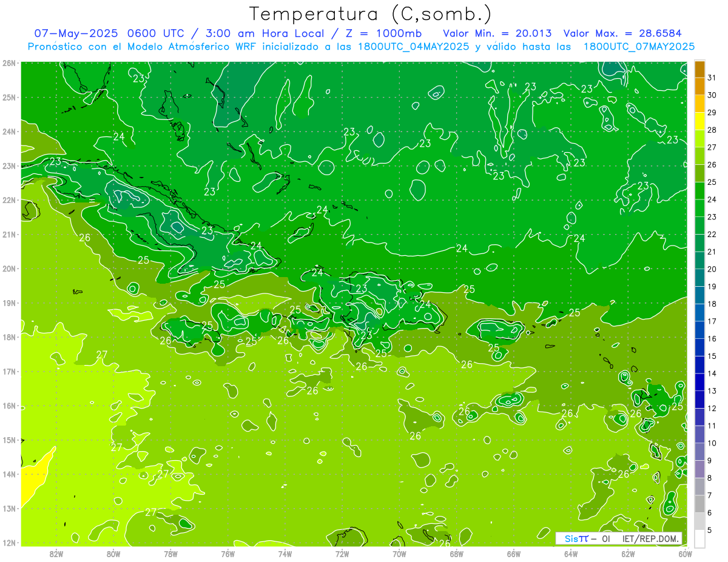Select the date text "07-May-2025 0600 UTC"
728x562 pixels.
110,33
